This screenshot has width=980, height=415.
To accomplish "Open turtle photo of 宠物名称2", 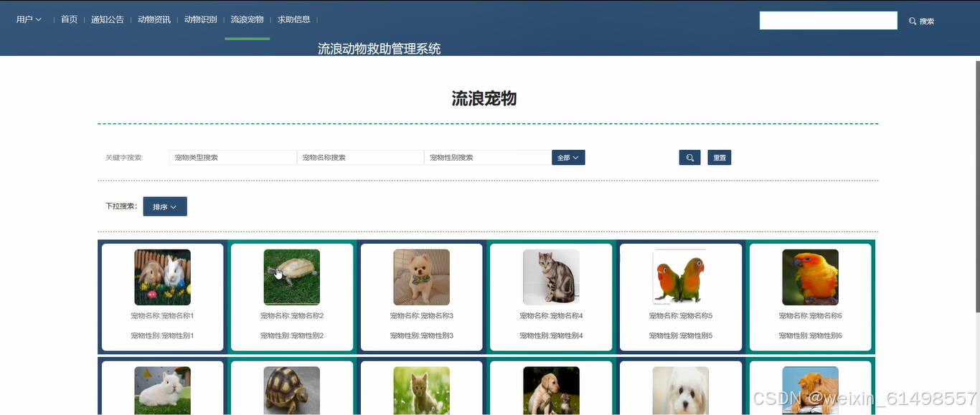I will (x=292, y=277).
